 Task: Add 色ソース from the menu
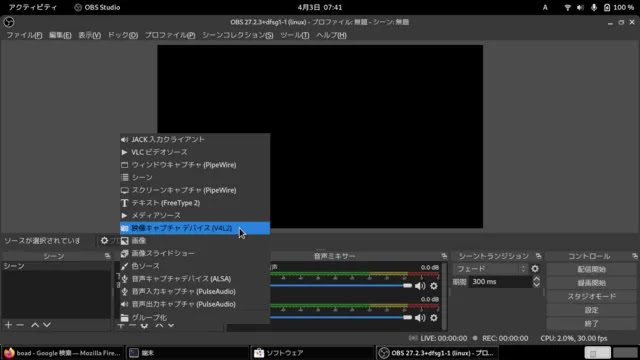tap(195, 266)
